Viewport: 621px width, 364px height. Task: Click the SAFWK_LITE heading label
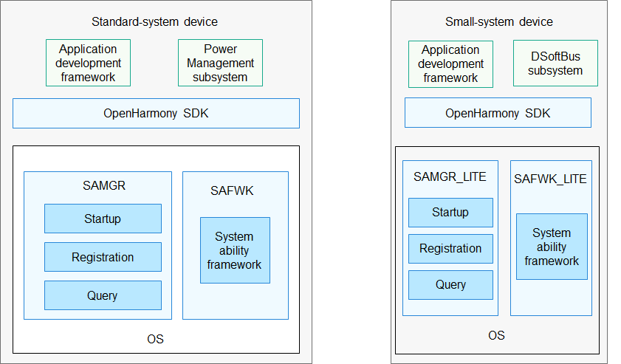(550, 179)
